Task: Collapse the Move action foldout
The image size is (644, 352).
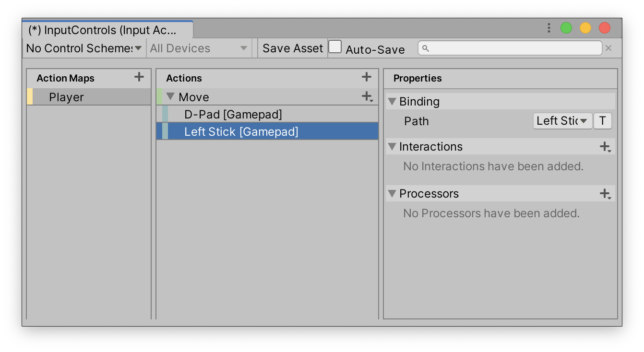Action: pos(170,97)
